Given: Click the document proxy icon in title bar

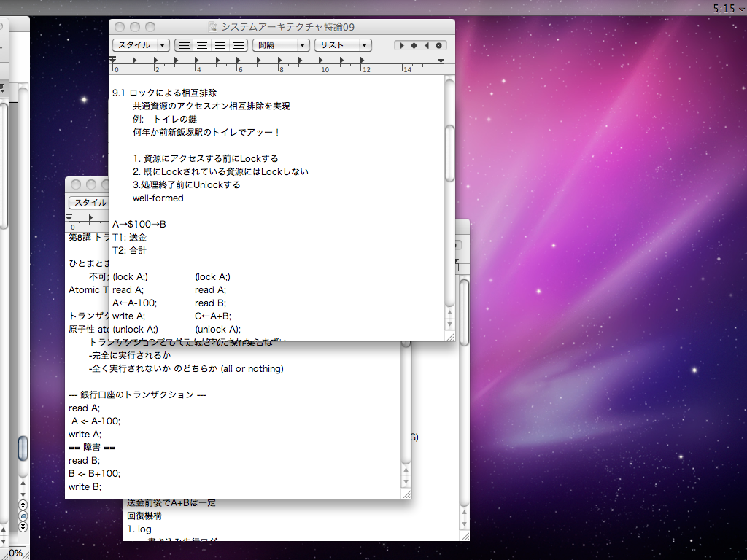Looking at the screenshot, I should (213, 27).
